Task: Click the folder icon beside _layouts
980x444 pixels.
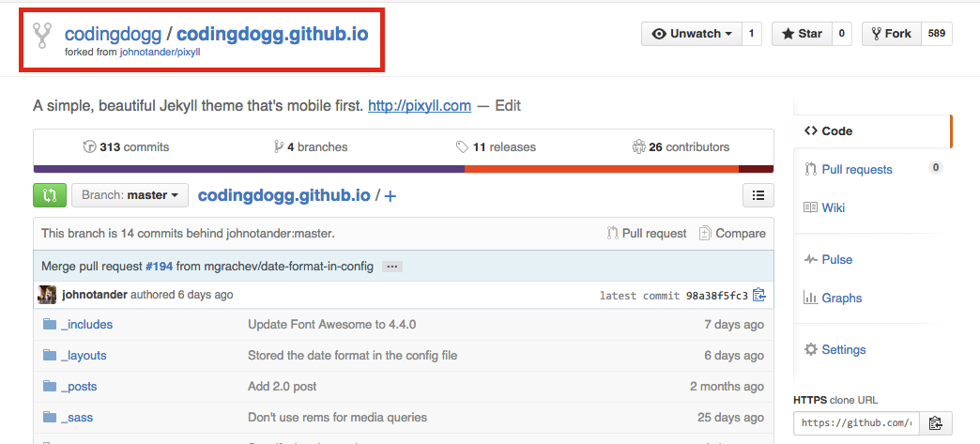Action: (x=50, y=355)
